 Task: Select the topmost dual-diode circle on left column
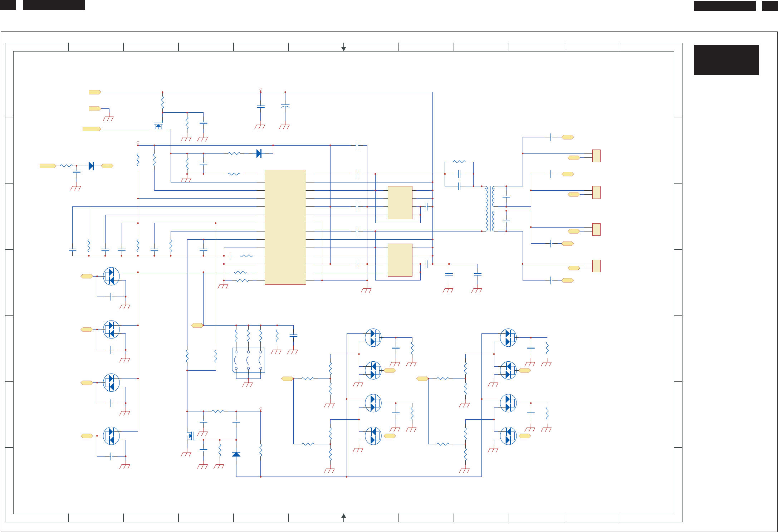click(111, 276)
